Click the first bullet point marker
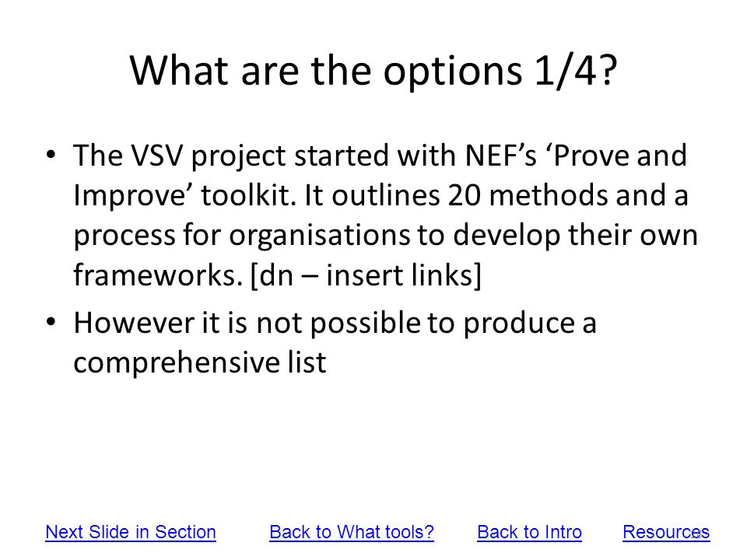747x560 pixels. click(51, 155)
